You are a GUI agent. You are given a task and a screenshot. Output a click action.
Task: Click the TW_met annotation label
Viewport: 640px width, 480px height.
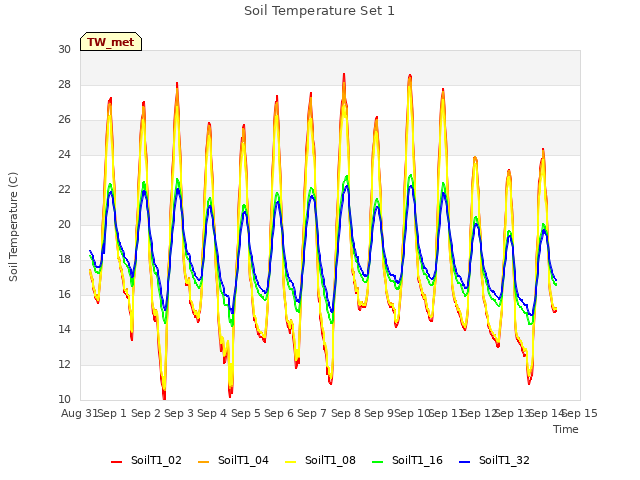pyautogui.click(x=111, y=42)
